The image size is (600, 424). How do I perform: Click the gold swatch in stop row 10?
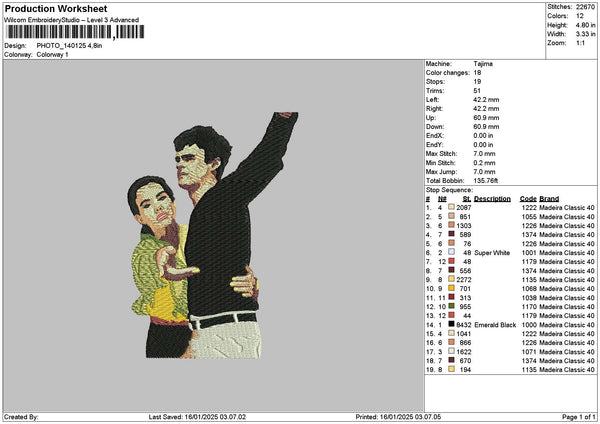tap(452, 288)
